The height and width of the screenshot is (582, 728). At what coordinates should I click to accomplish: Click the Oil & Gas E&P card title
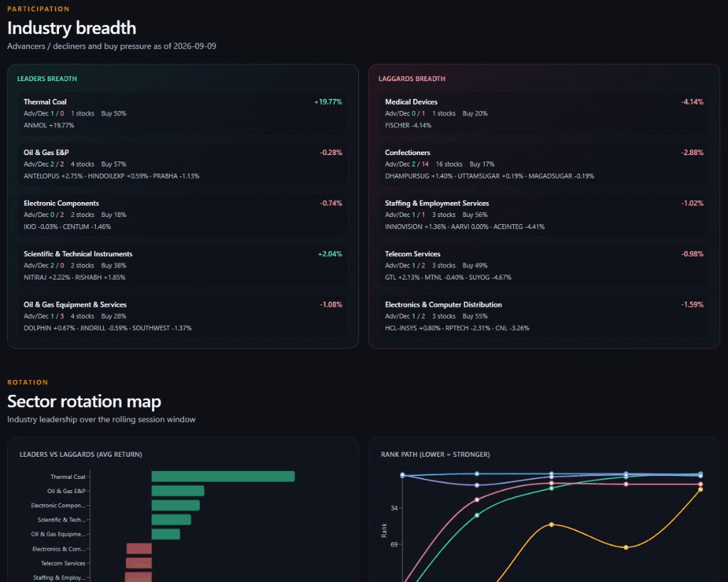(46, 152)
